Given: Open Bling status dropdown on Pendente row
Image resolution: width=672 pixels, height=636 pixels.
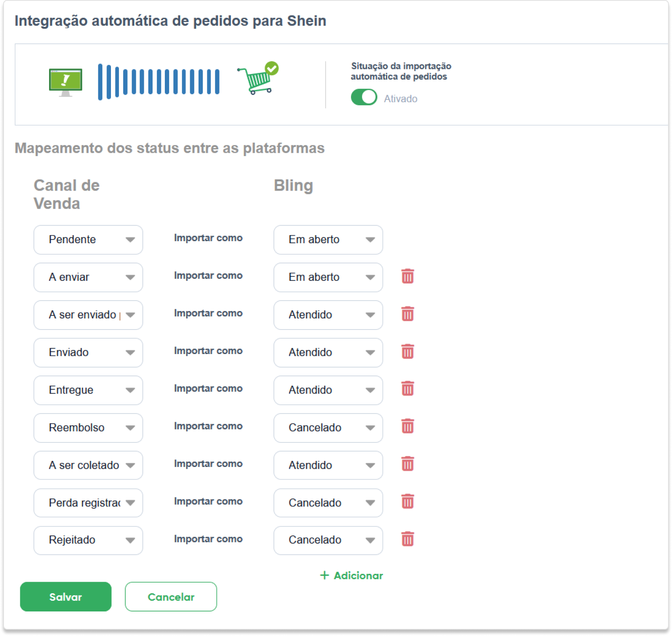Looking at the screenshot, I should (328, 240).
